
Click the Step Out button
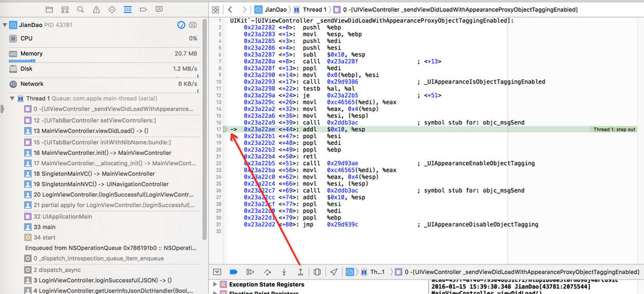click(x=300, y=272)
